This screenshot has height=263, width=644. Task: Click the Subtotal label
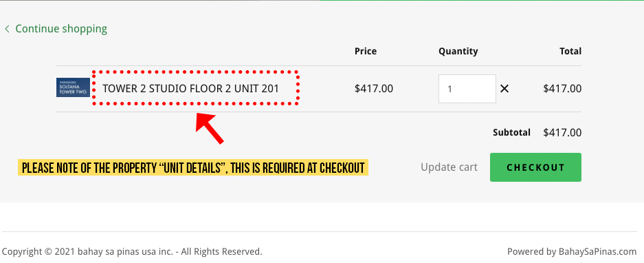[512, 132]
